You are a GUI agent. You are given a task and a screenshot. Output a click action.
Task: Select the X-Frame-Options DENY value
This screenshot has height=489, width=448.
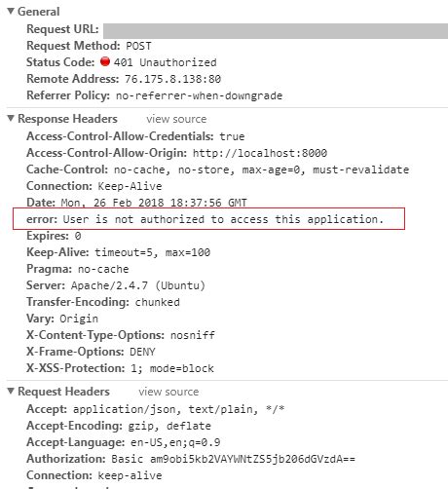(x=142, y=352)
